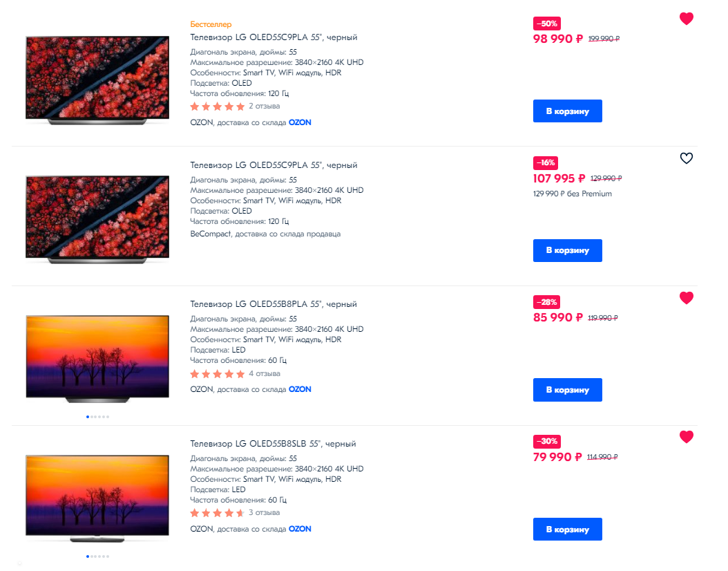Unfavorite first LG OLED55C9PLA heart icon
The image size is (728, 571).
686,19
